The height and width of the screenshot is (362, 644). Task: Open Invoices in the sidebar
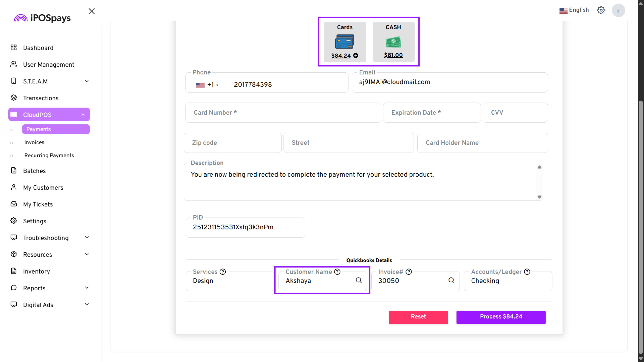click(x=34, y=142)
